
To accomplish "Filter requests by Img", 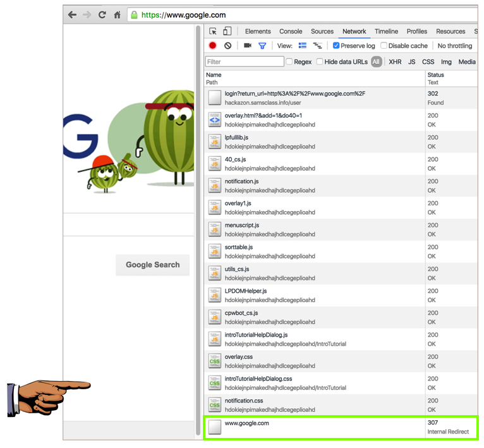I will (446, 62).
